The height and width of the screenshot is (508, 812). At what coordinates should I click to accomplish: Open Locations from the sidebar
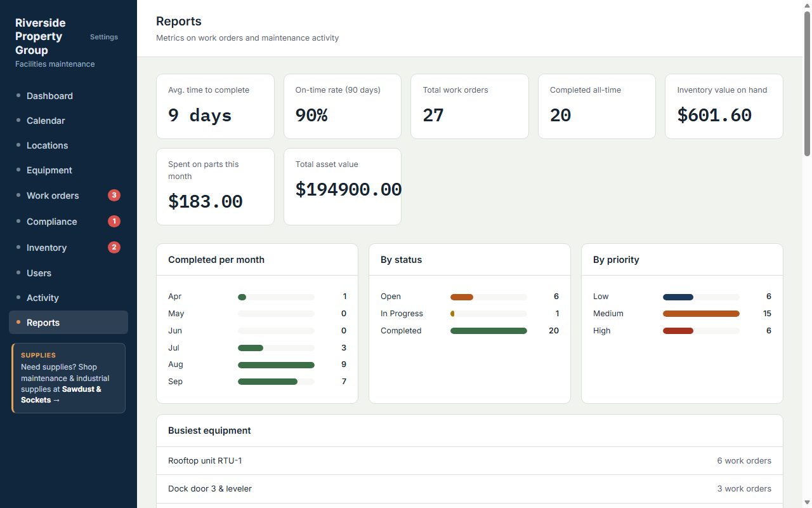click(69, 145)
